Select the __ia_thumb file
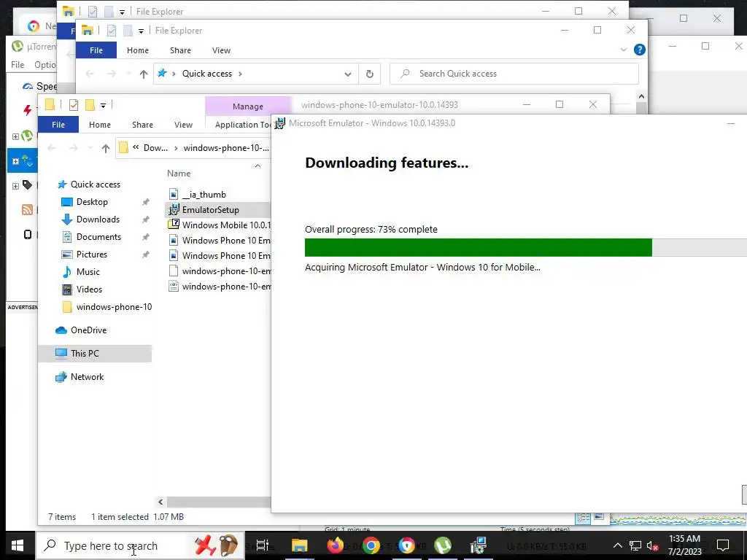 coord(204,194)
